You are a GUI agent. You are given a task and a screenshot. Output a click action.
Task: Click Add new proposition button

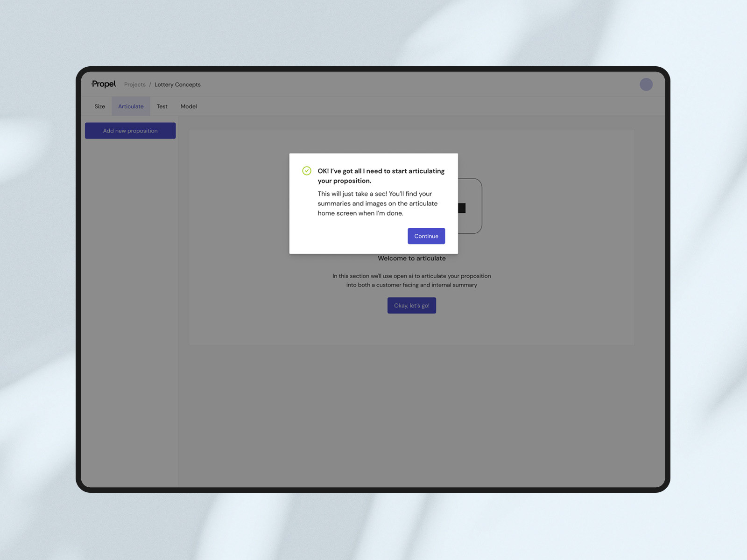[130, 131]
